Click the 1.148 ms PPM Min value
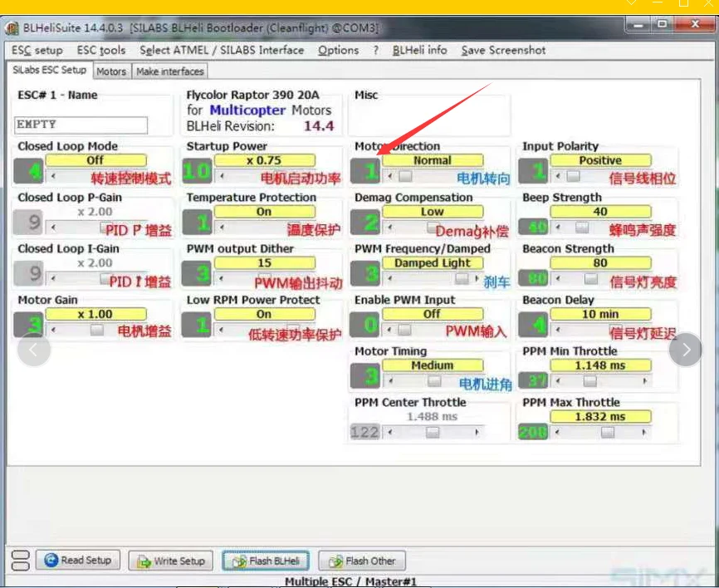This screenshot has height=588, width=719. coord(600,365)
